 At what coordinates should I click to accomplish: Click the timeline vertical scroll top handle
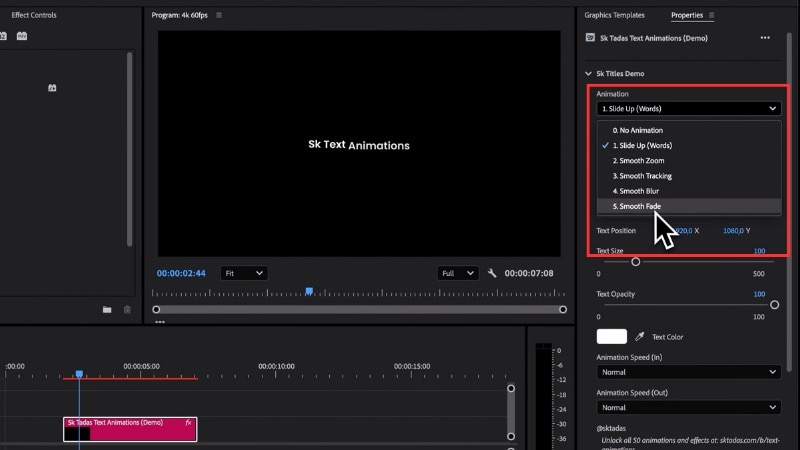click(x=511, y=389)
